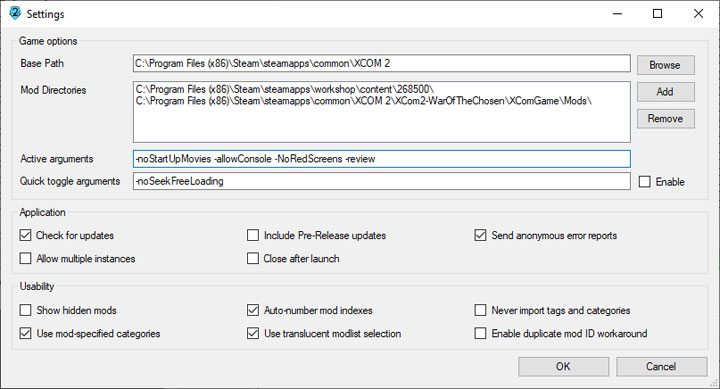Disable Send anonymous error reports
This screenshot has height=389, width=720.
tap(480, 236)
